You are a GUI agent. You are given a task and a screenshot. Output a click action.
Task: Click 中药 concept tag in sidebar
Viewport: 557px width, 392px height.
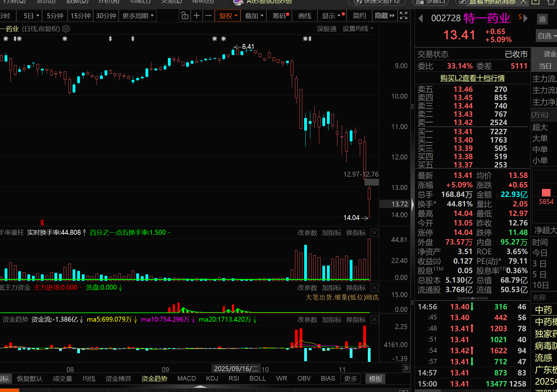pyautogui.click(x=544, y=309)
